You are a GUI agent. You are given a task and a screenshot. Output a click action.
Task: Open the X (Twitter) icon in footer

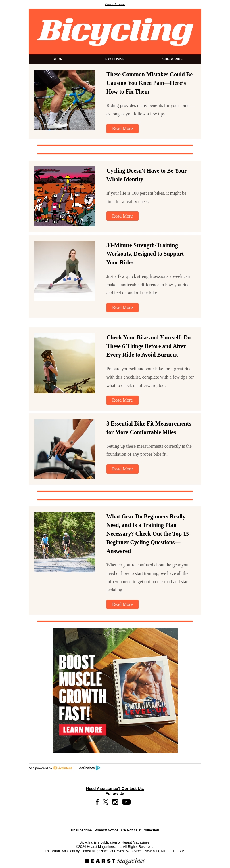coord(106,802)
